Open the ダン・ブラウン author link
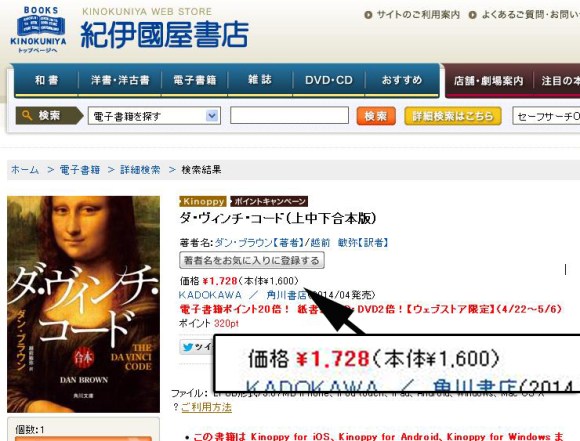The width and height of the screenshot is (580, 441). click(x=243, y=243)
